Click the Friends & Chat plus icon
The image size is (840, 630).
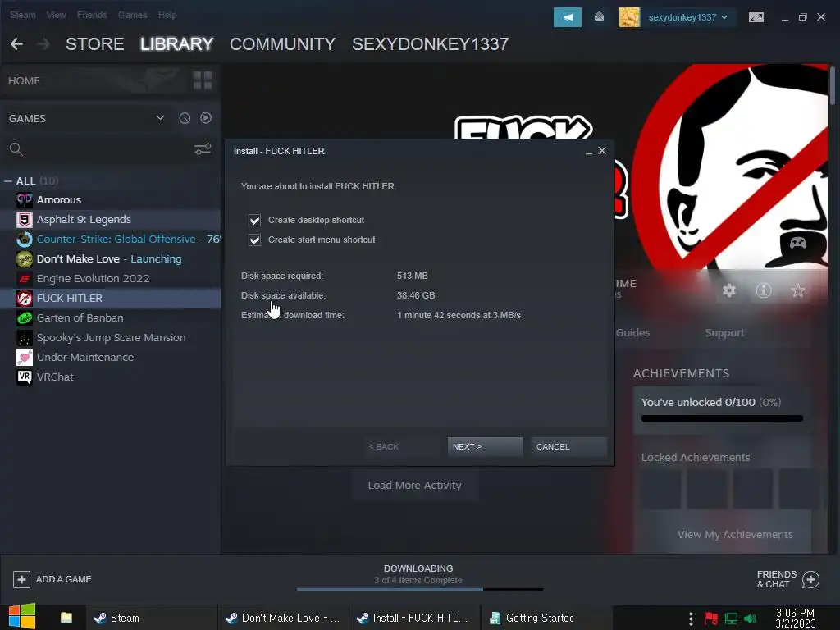pyautogui.click(x=810, y=579)
